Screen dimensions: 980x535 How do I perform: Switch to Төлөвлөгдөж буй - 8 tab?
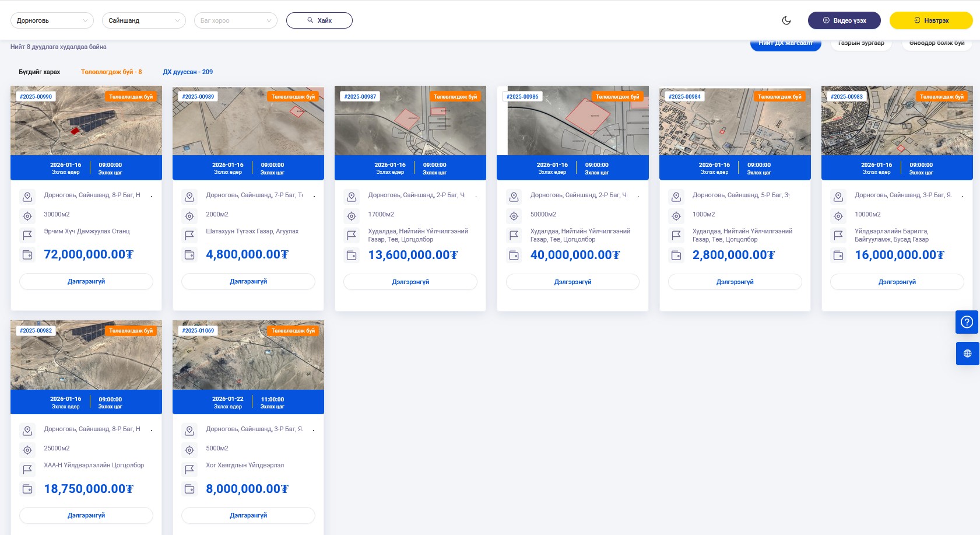coord(111,72)
